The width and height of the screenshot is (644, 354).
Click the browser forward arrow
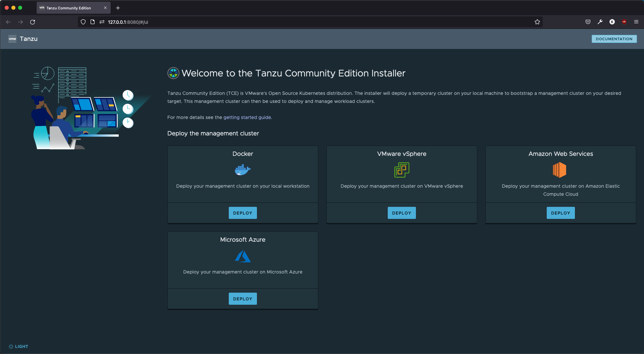click(20, 22)
